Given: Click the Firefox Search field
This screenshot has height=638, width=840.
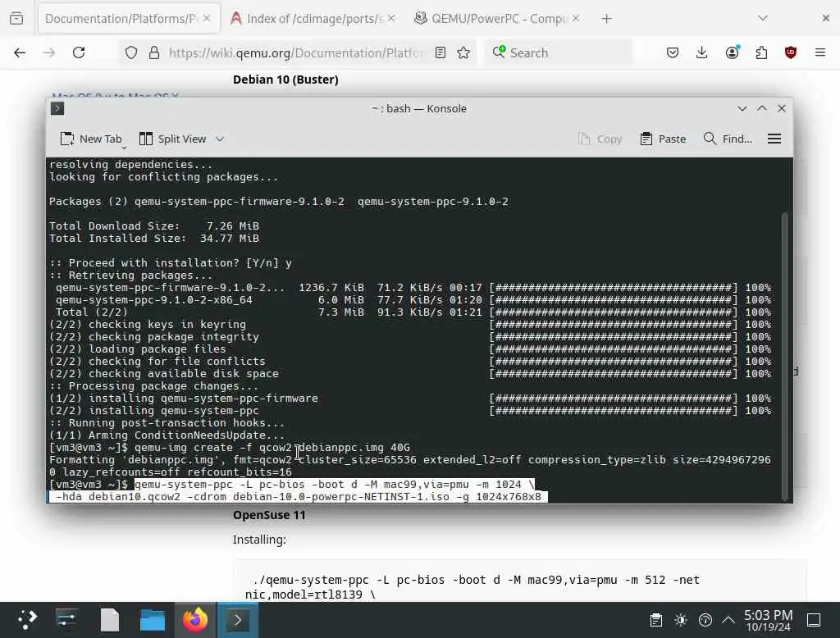Looking at the screenshot, I should (559, 52).
